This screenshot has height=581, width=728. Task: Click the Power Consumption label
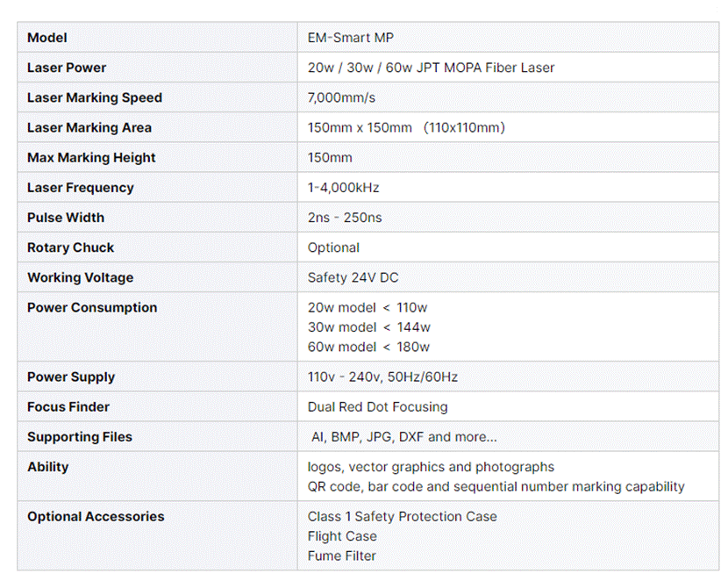[92, 308]
